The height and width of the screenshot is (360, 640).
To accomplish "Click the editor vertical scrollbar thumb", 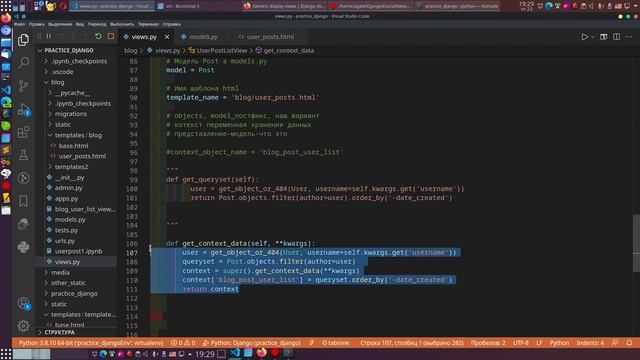I will 636,243.
